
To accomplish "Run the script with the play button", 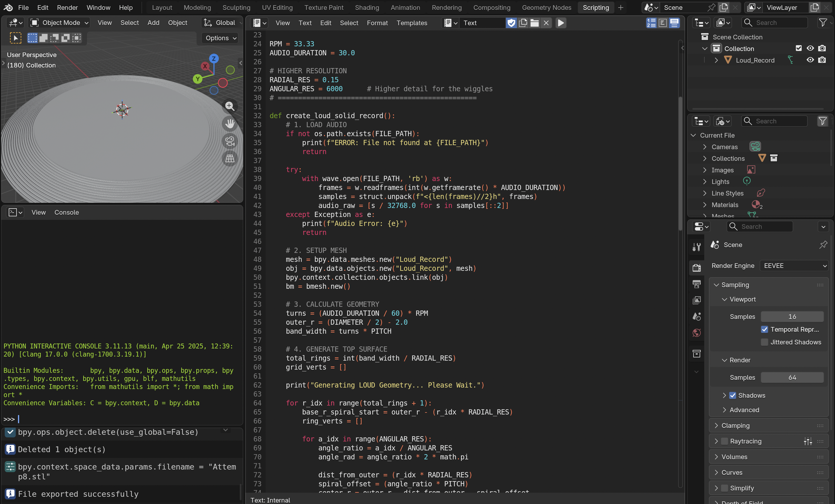I will coord(560,23).
